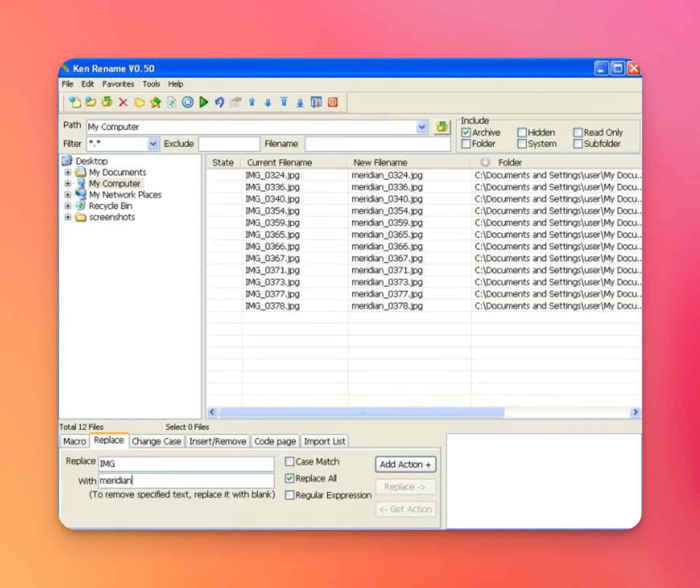Toggle off Replace All
The height and width of the screenshot is (588, 700).
tap(289, 478)
